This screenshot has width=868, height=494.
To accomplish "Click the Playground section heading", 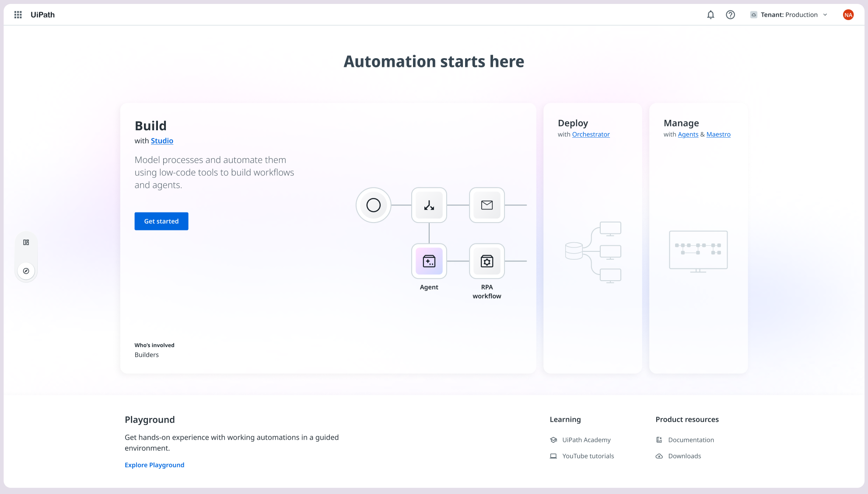I will (150, 420).
